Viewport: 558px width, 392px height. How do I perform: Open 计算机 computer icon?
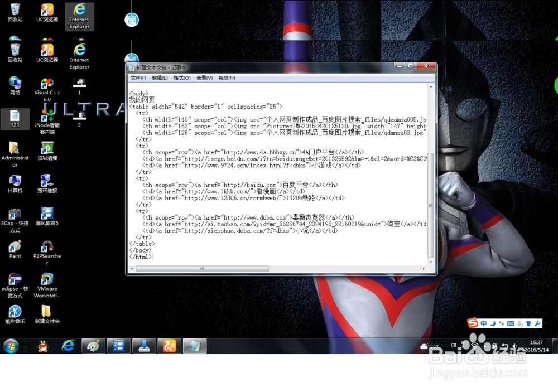click(15, 184)
